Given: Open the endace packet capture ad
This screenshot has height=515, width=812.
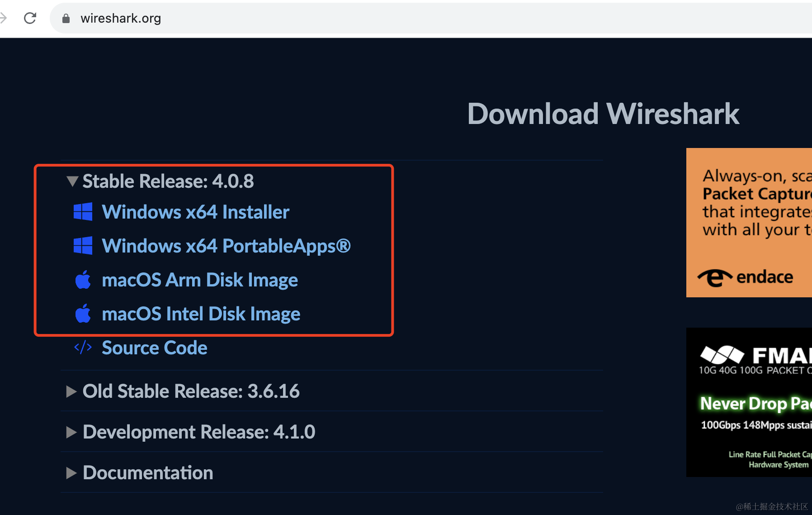Looking at the screenshot, I should [749, 223].
